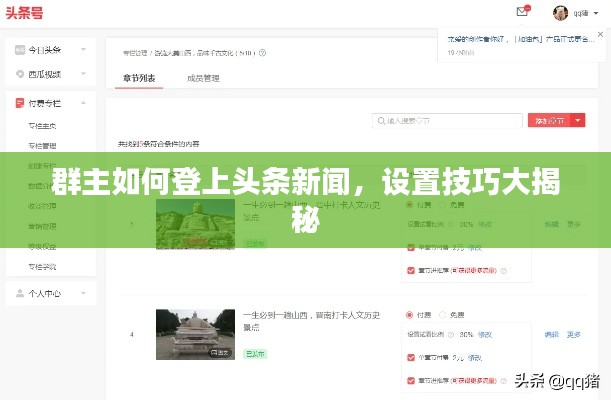Click the user avatar picture
Viewport: 611px width, 400px height.
tap(560, 13)
